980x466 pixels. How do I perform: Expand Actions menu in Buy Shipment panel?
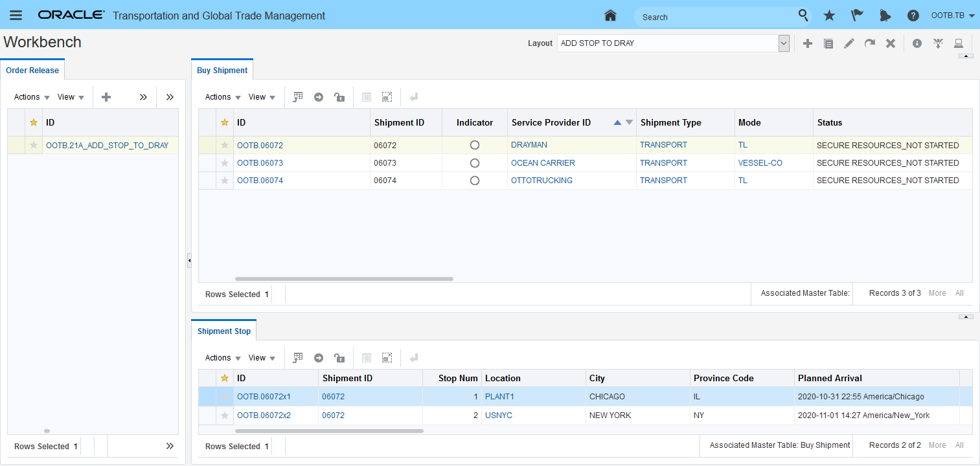click(223, 97)
